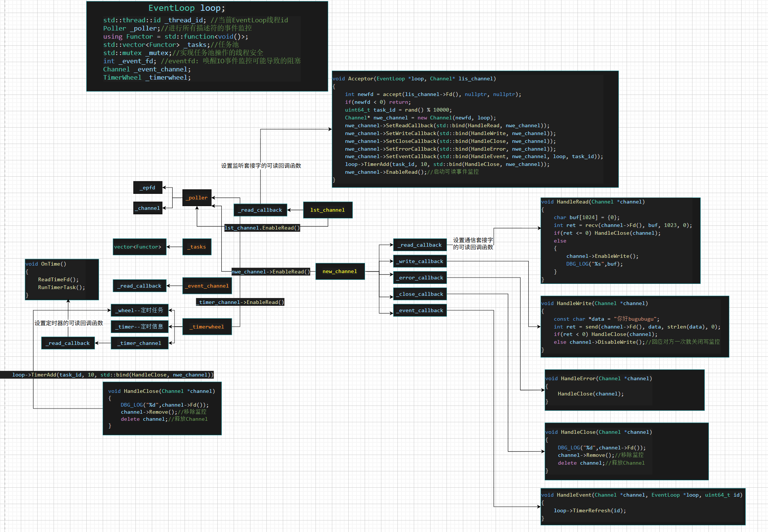Select the _poller node box
The width and height of the screenshot is (768, 532).
197,198
